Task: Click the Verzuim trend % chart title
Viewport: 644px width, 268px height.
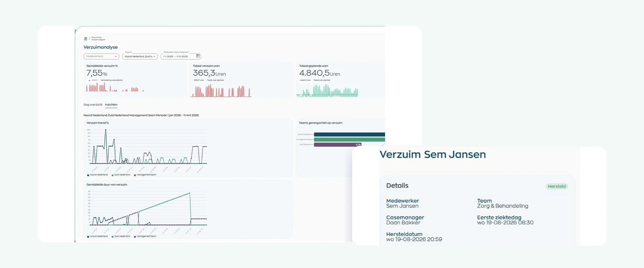Action: coord(98,123)
